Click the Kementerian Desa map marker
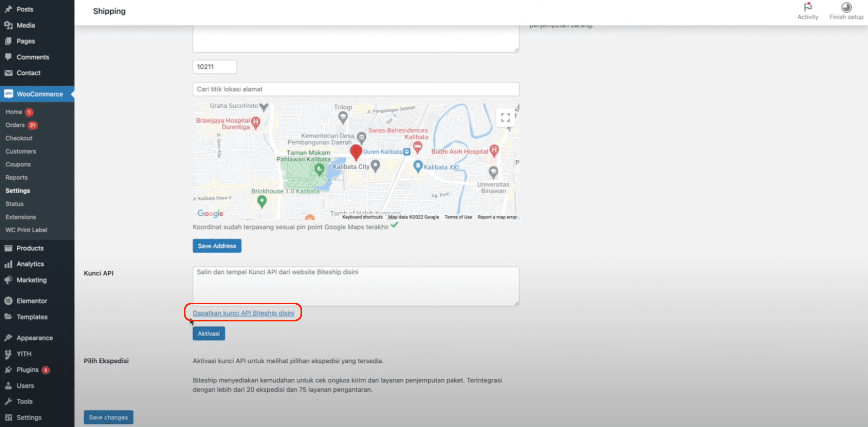 pyautogui.click(x=361, y=138)
